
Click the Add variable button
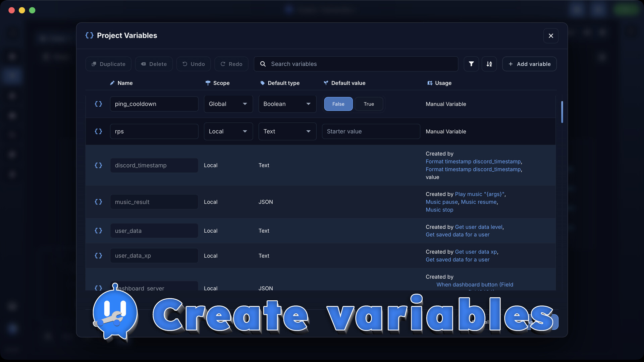click(529, 64)
